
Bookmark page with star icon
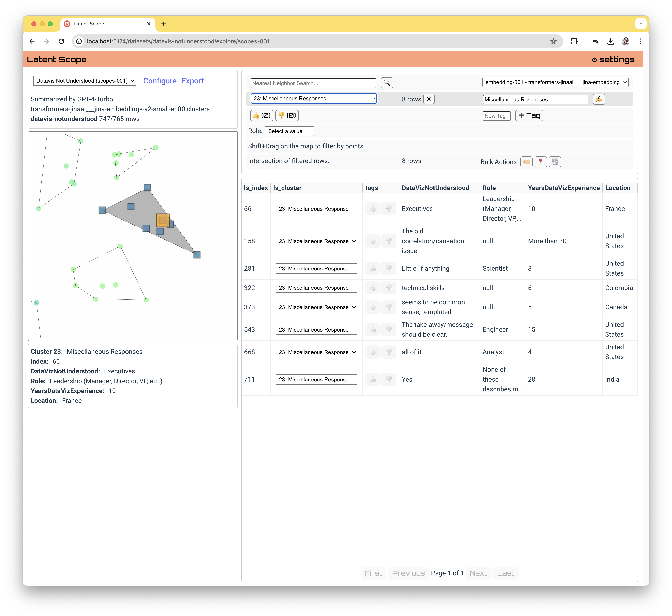(x=553, y=41)
